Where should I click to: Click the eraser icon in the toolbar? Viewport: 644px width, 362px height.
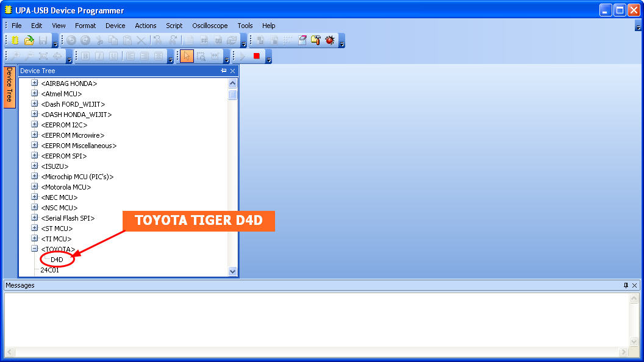point(302,40)
